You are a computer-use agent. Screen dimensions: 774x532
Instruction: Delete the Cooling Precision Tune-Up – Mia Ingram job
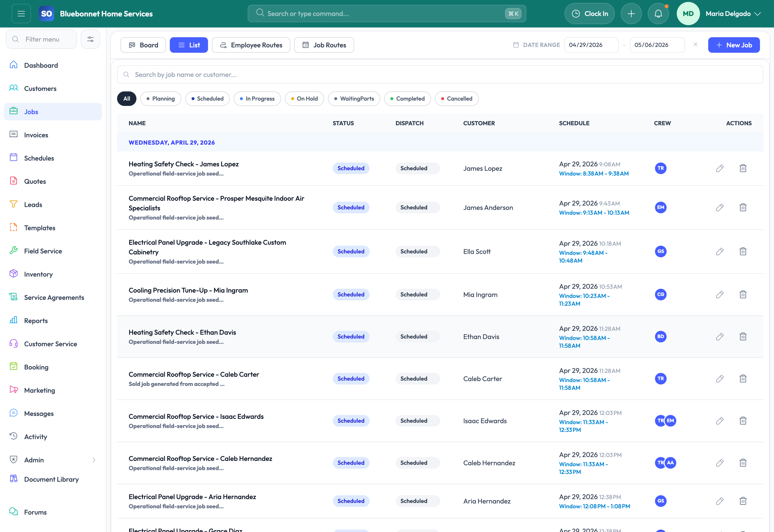743,294
